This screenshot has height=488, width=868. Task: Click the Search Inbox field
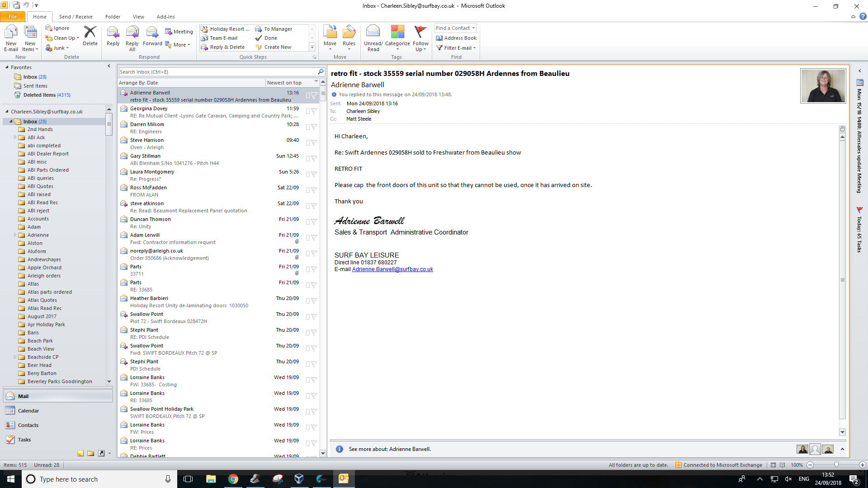pos(217,72)
